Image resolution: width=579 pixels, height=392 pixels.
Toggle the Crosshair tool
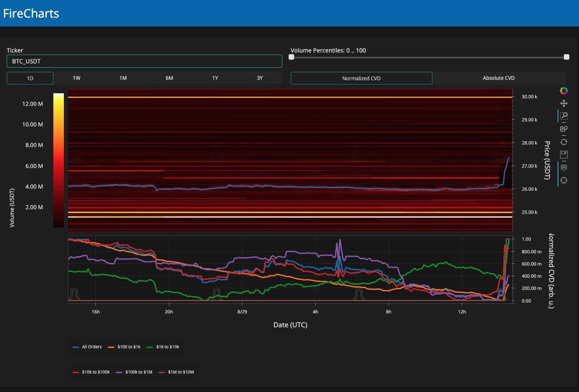pyautogui.click(x=564, y=180)
